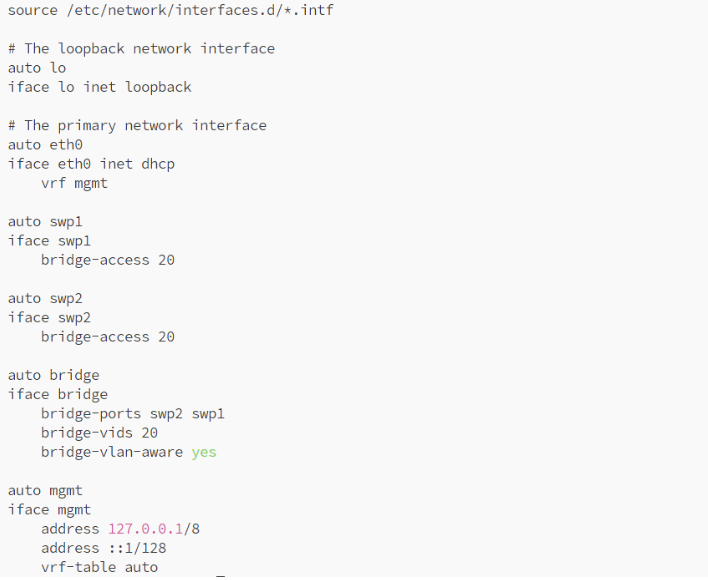The height and width of the screenshot is (580, 708).
Task: Click the loopback network interface comment
Action: pyautogui.click(x=141, y=48)
